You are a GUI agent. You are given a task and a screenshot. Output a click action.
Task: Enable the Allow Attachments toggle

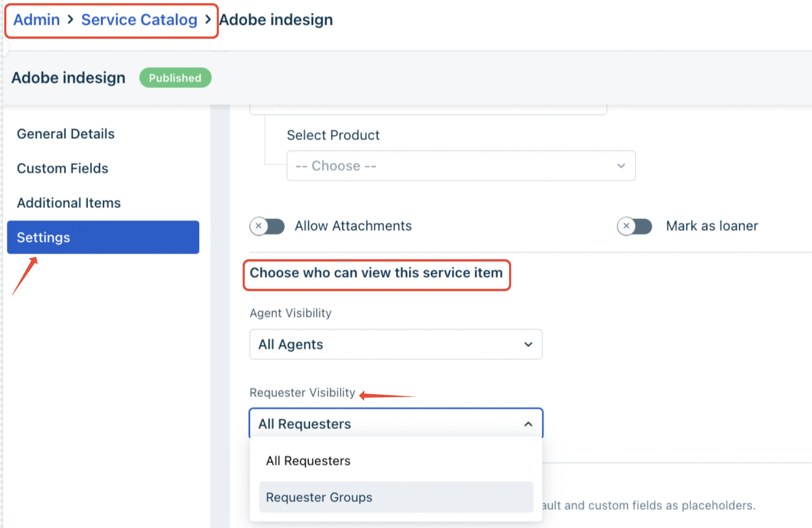pyautogui.click(x=267, y=226)
